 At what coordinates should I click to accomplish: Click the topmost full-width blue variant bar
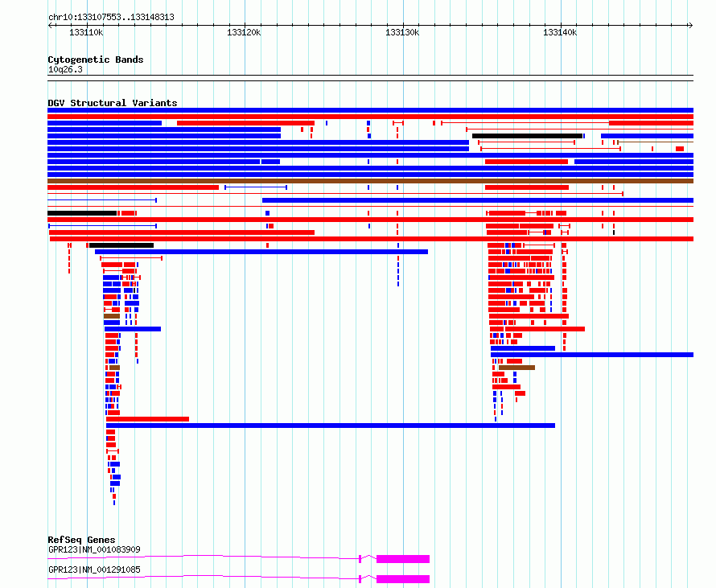(x=370, y=110)
